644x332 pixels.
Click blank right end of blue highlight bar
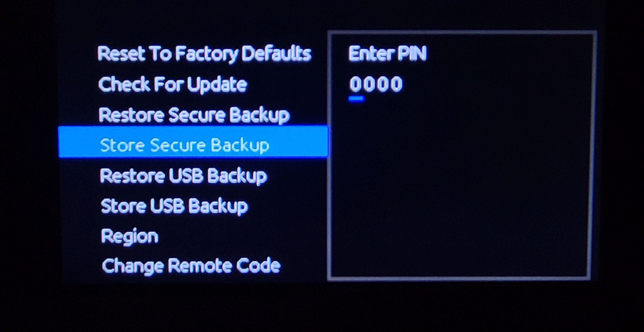click(299, 142)
